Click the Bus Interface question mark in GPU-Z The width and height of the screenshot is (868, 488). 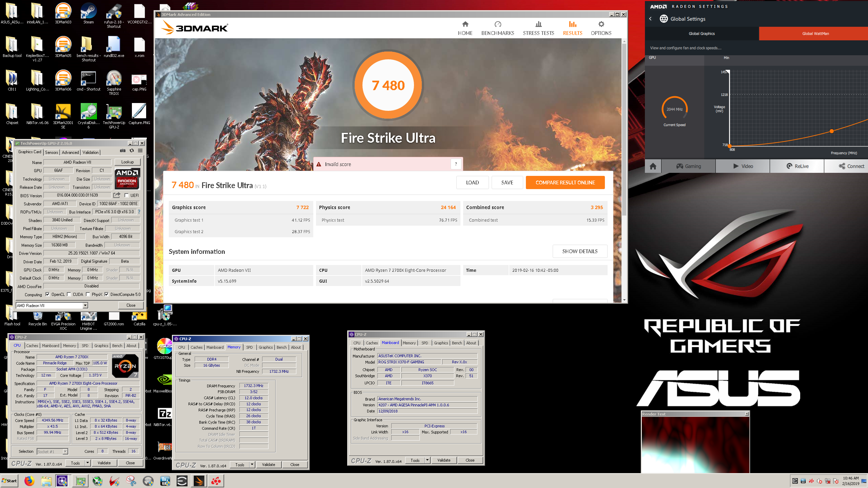139,212
